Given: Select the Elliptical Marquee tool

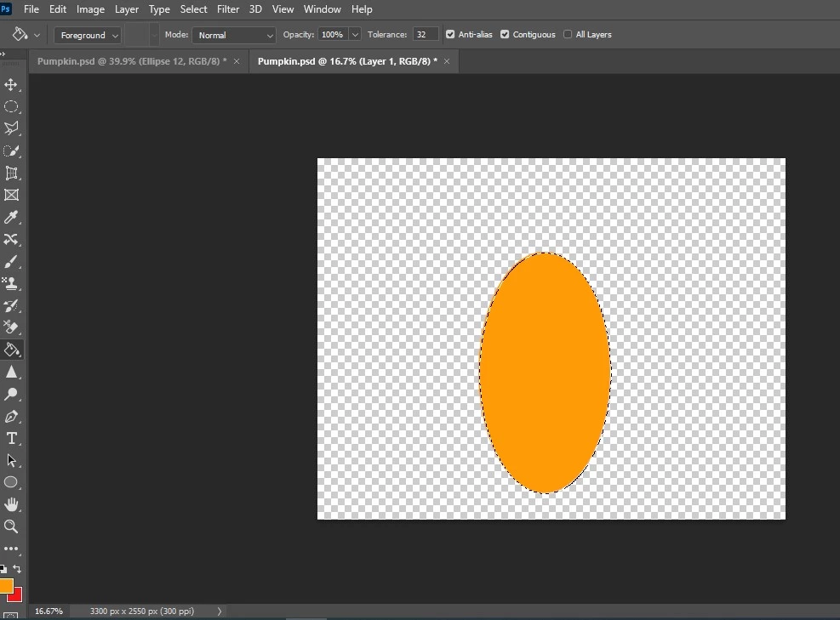Looking at the screenshot, I should pyautogui.click(x=11, y=106).
